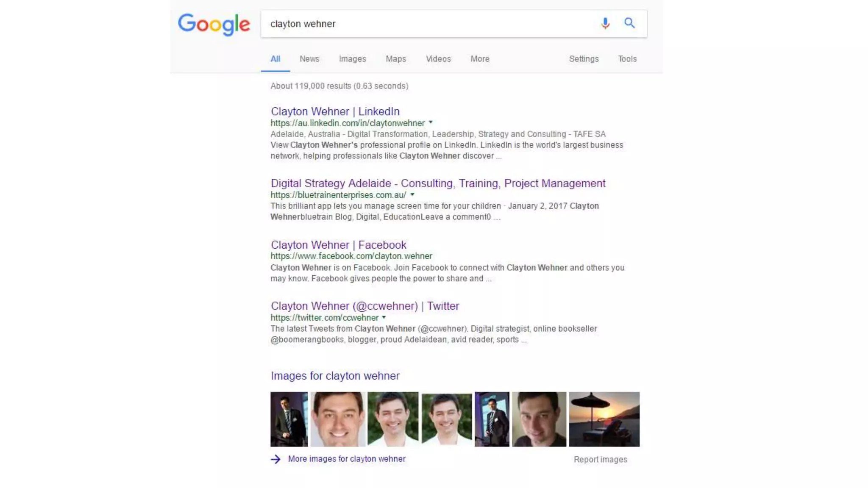Open the first image thumbnail of man in suit
This screenshot has height=488, width=868.
289,419
